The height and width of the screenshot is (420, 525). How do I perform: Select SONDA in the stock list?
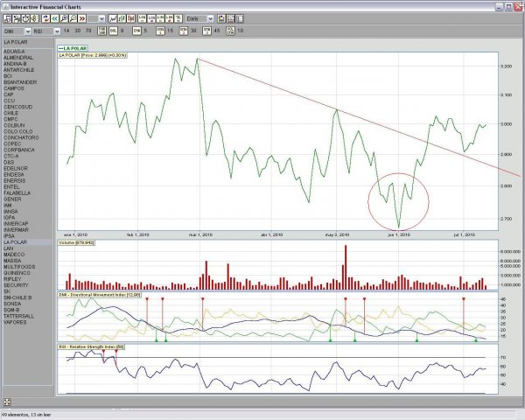click(x=12, y=304)
